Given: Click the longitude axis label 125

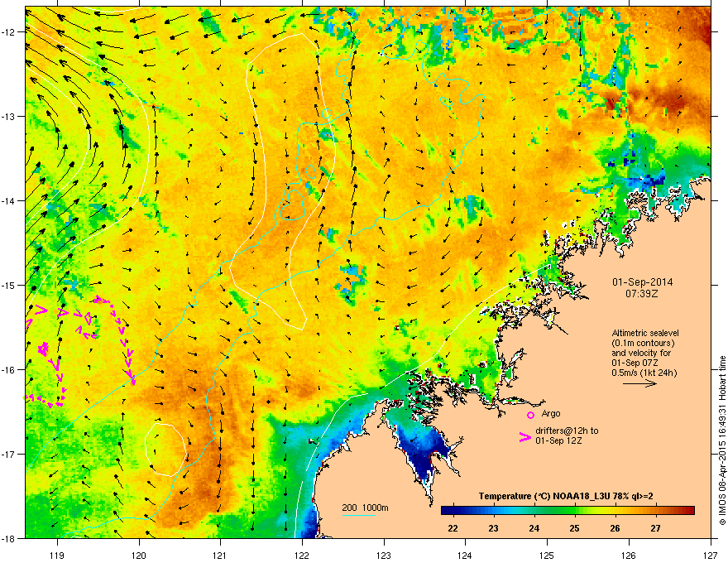Looking at the screenshot, I should coord(547,555).
